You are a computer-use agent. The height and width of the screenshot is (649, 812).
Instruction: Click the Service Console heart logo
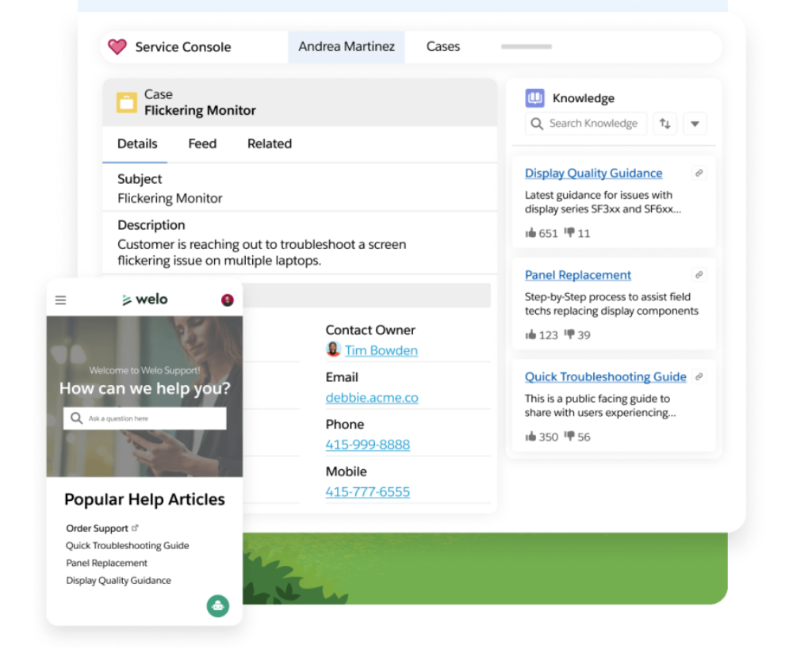pos(117,47)
